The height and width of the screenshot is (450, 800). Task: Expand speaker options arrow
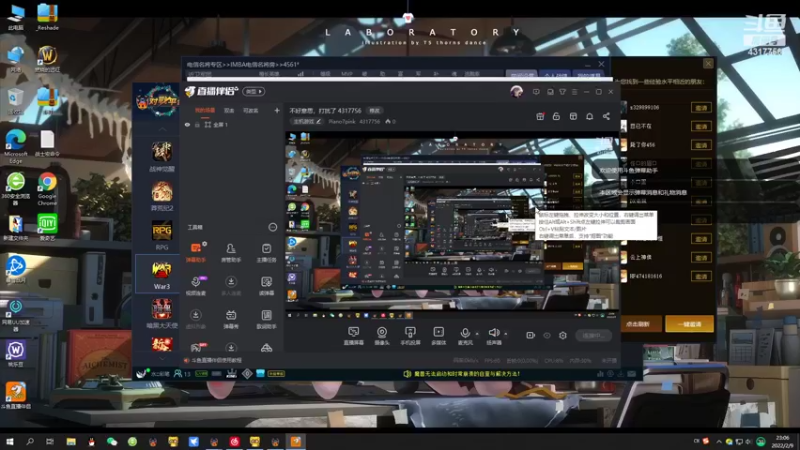pyautogui.click(x=506, y=334)
